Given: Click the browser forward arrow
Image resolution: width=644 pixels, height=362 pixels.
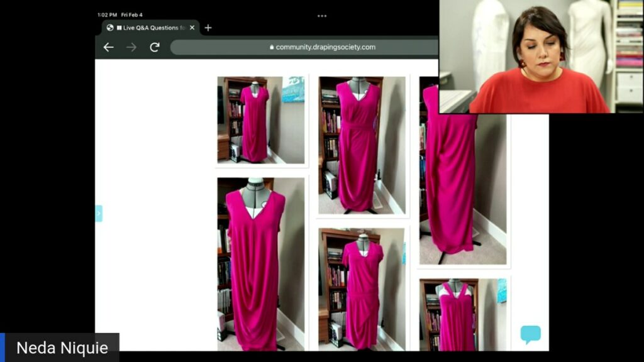Looking at the screenshot, I should click(x=131, y=47).
